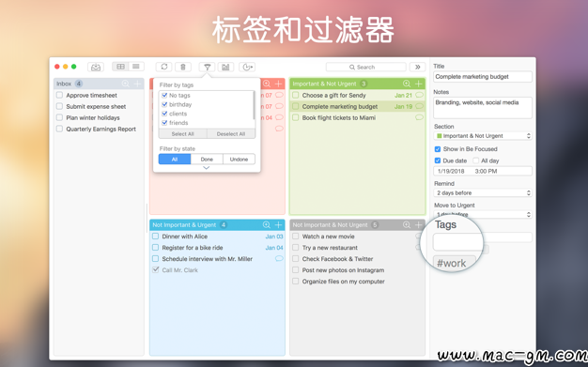
Task: Toggle the No tags filter checkbox
Action: [x=164, y=95]
